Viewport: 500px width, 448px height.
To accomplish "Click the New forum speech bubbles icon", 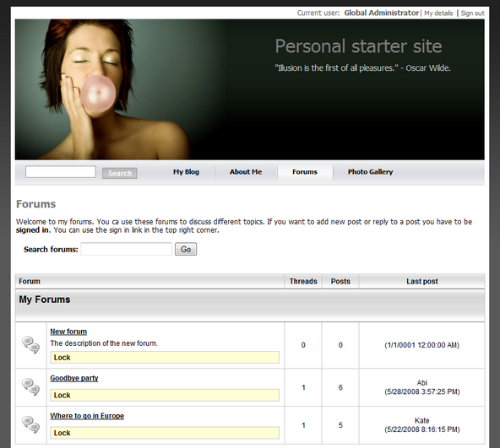I will click(30, 345).
